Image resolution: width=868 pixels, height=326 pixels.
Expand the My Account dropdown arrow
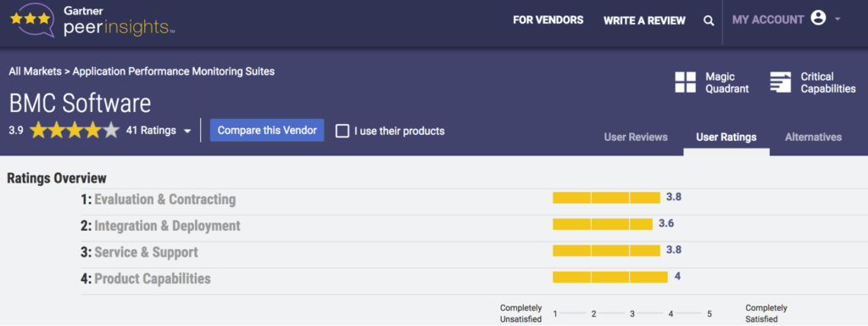[x=837, y=20]
